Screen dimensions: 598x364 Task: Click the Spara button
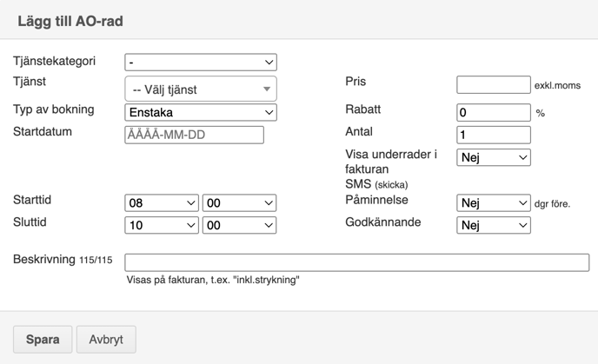pyautogui.click(x=43, y=339)
